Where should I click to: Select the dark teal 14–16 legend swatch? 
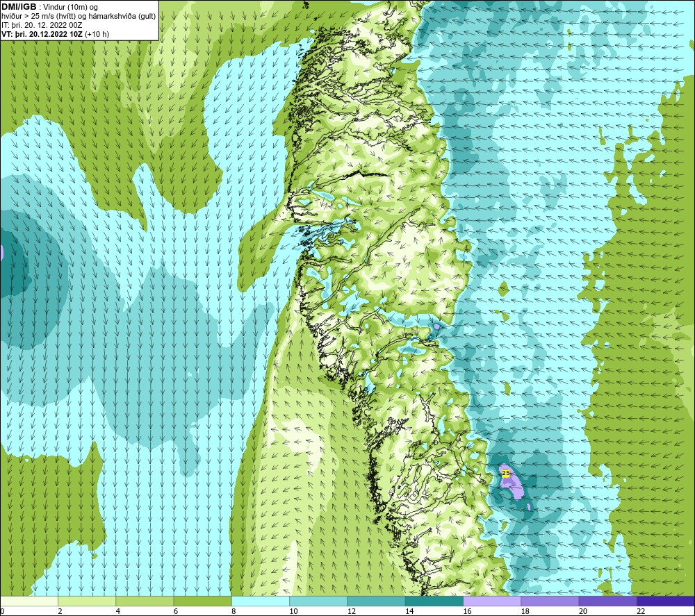click(x=434, y=601)
